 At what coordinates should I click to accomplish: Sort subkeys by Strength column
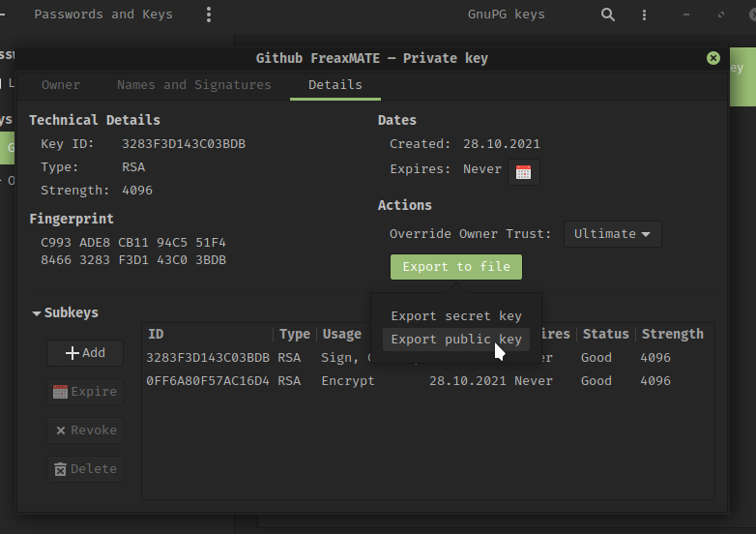point(672,335)
